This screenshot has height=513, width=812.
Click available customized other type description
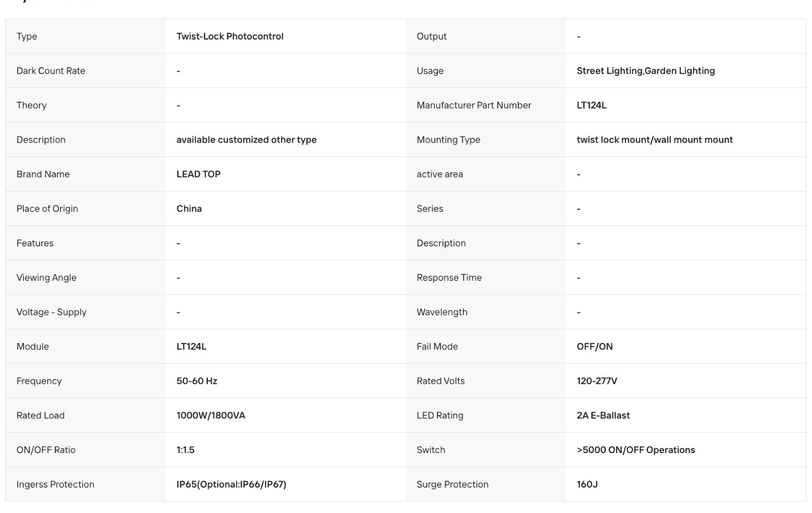[x=246, y=140]
